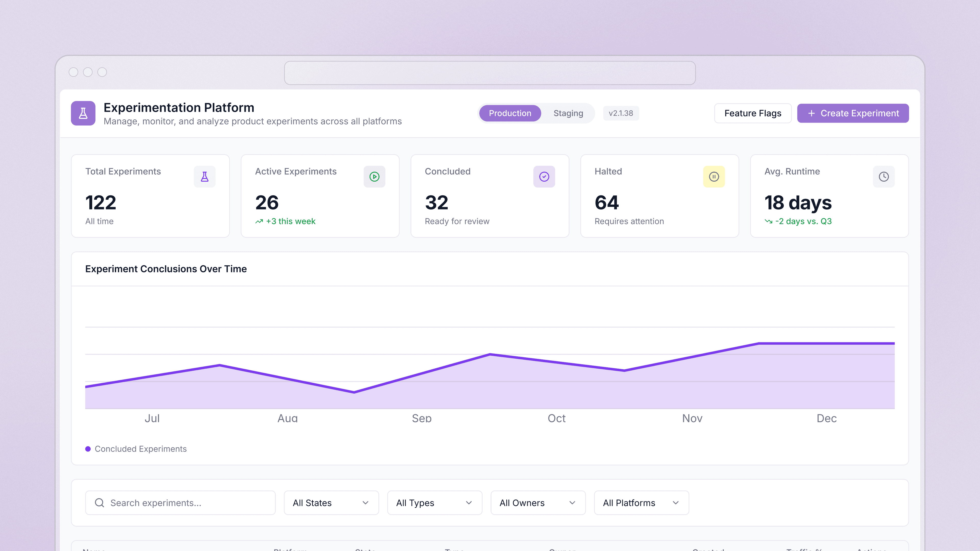The width and height of the screenshot is (980, 551).
Task: Open the All Owners dropdown
Action: [x=538, y=503]
